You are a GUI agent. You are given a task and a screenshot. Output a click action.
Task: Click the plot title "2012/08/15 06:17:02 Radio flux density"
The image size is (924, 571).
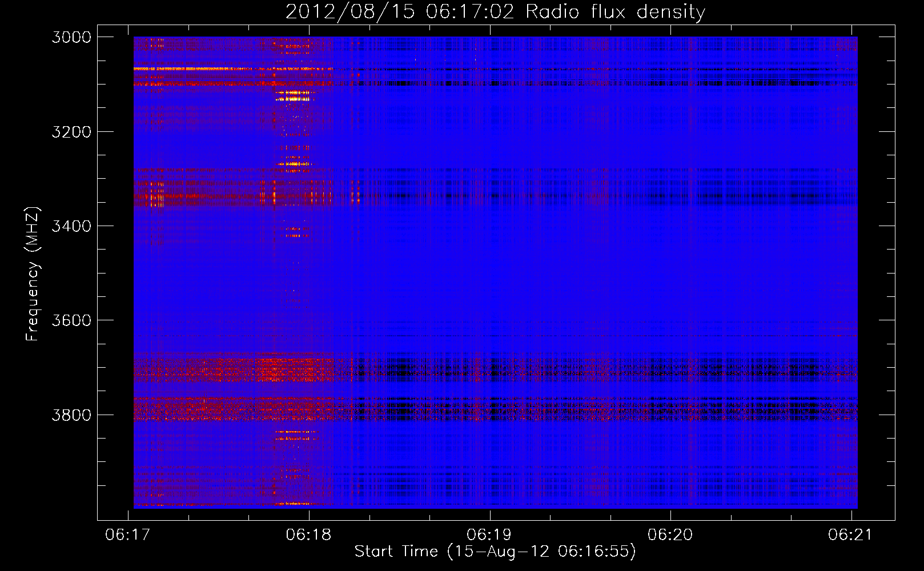495,11
